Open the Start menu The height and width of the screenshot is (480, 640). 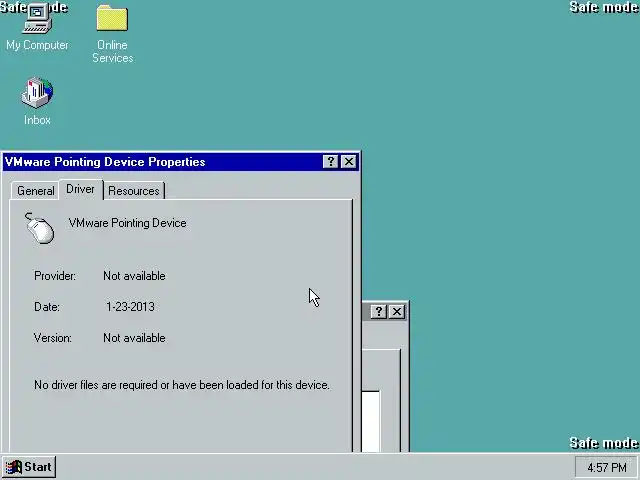point(29,467)
